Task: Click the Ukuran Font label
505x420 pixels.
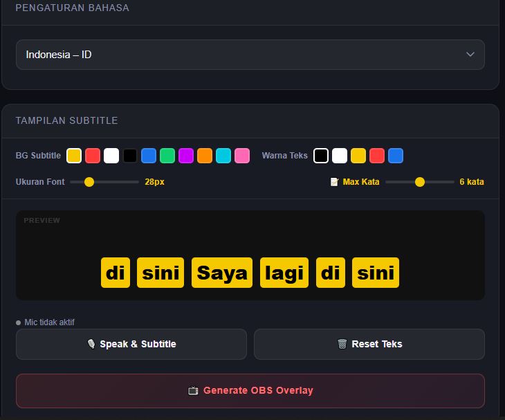Action: pos(40,182)
